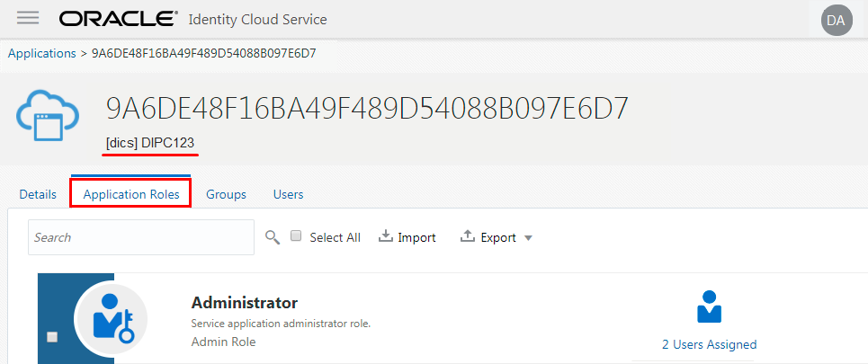
Task: Switch to the Details tab
Action: 38,195
